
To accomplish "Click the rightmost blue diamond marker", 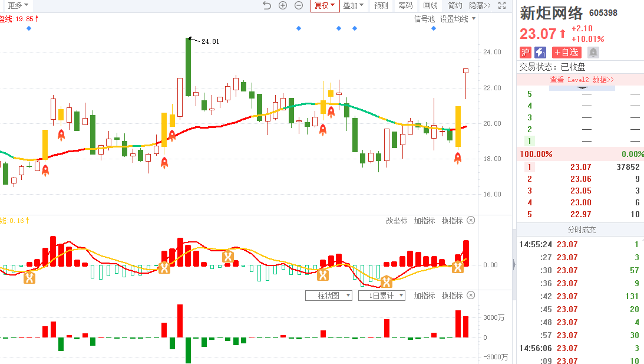I will [x=434, y=28].
